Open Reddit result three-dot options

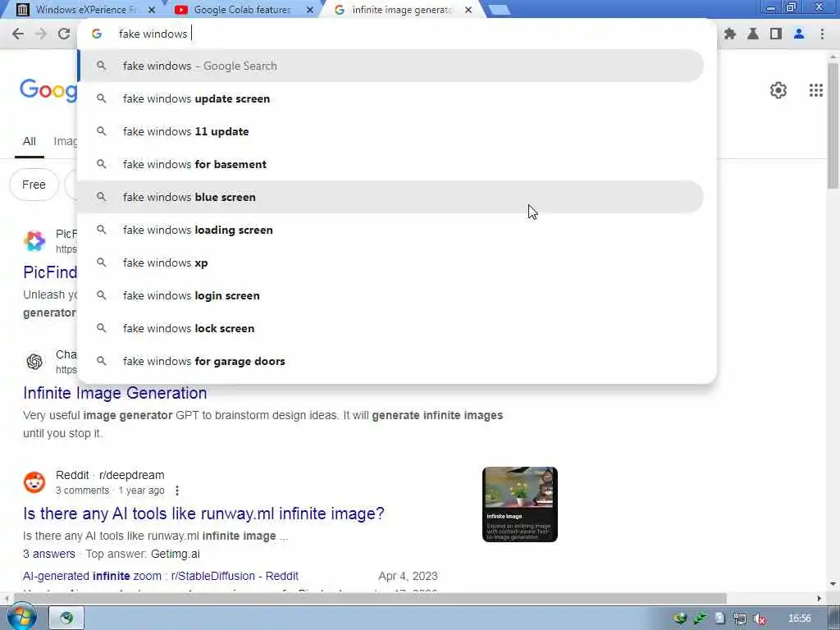[x=177, y=491]
